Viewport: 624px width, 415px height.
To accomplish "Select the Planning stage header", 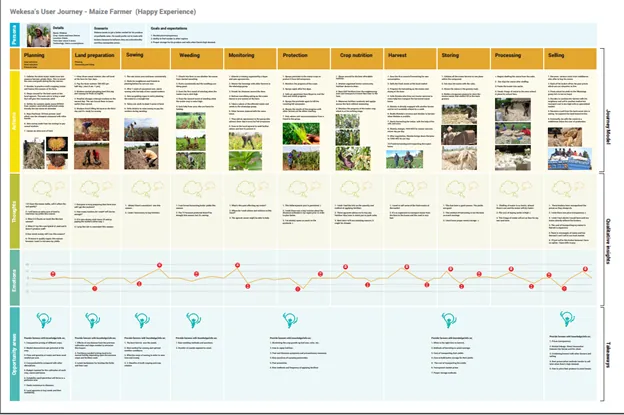I will 45,58.
